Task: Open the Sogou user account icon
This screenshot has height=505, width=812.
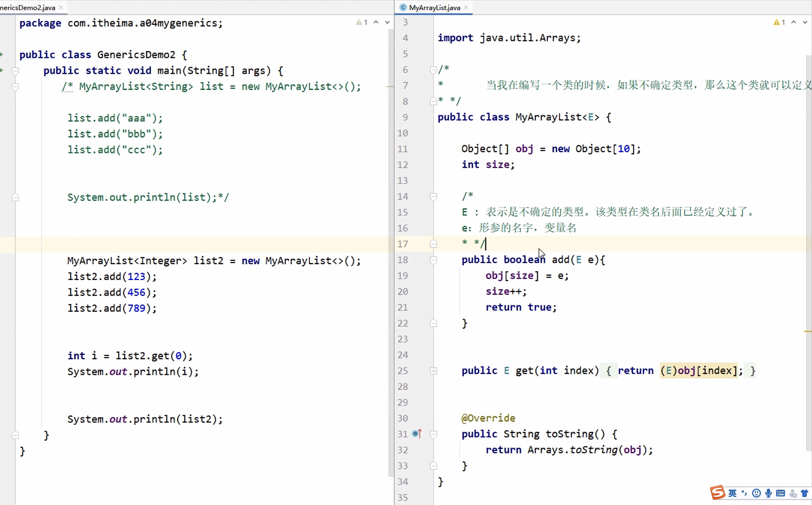Action: [x=793, y=493]
